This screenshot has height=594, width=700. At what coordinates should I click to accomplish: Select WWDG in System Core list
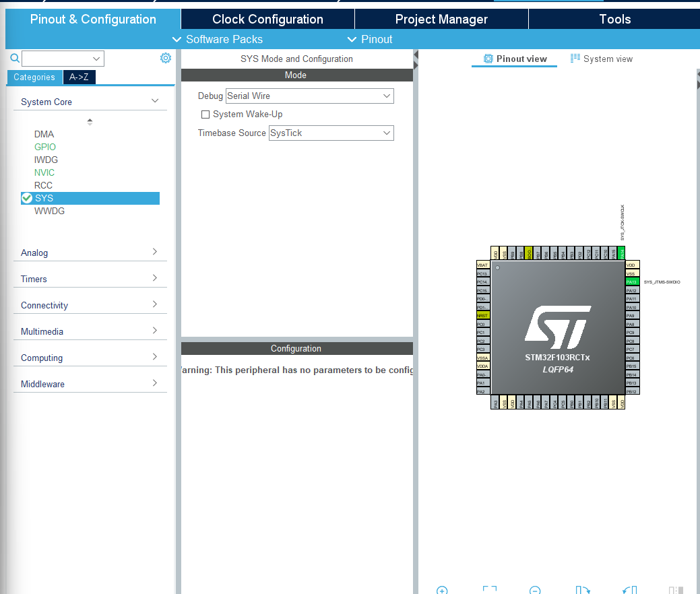pos(50,211)
